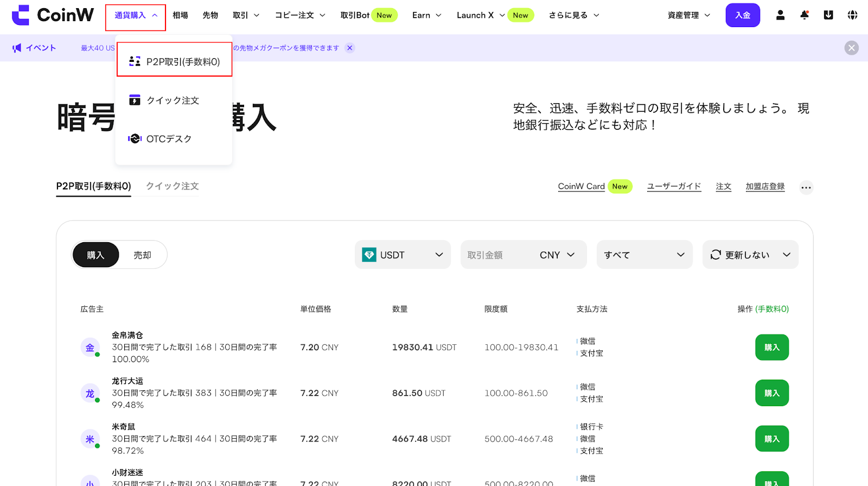Expand the Earn nav dropdown
Viewport: 868px width, 486px height.
[x=427, y=15]
